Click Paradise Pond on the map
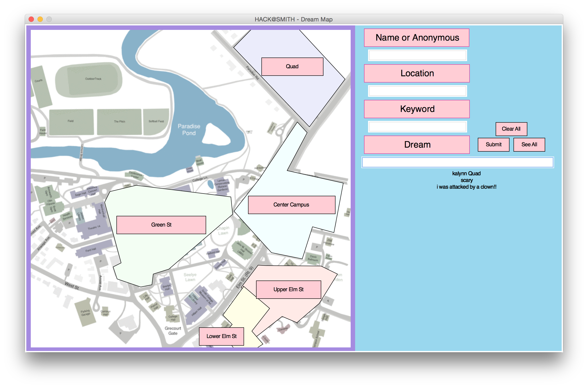588x388 pixels. pos(189,129)
